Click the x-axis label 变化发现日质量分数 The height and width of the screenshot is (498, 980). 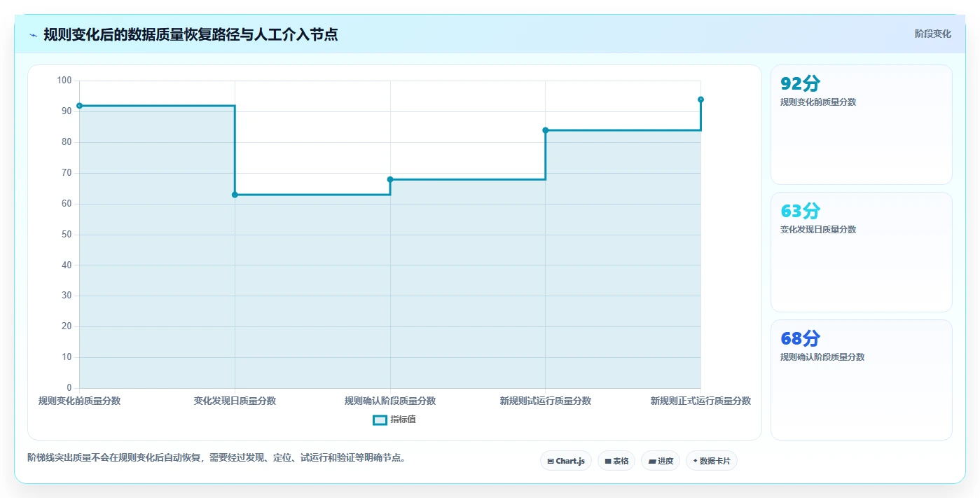pos(235,401)
